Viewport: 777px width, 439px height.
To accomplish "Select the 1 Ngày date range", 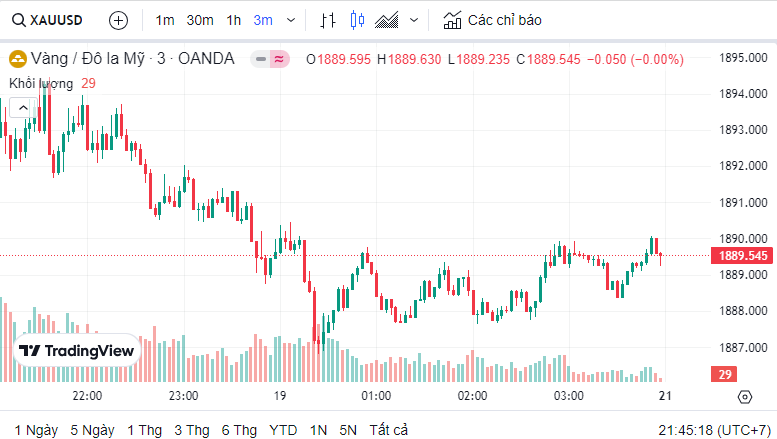I will click(x=36, y=430).
